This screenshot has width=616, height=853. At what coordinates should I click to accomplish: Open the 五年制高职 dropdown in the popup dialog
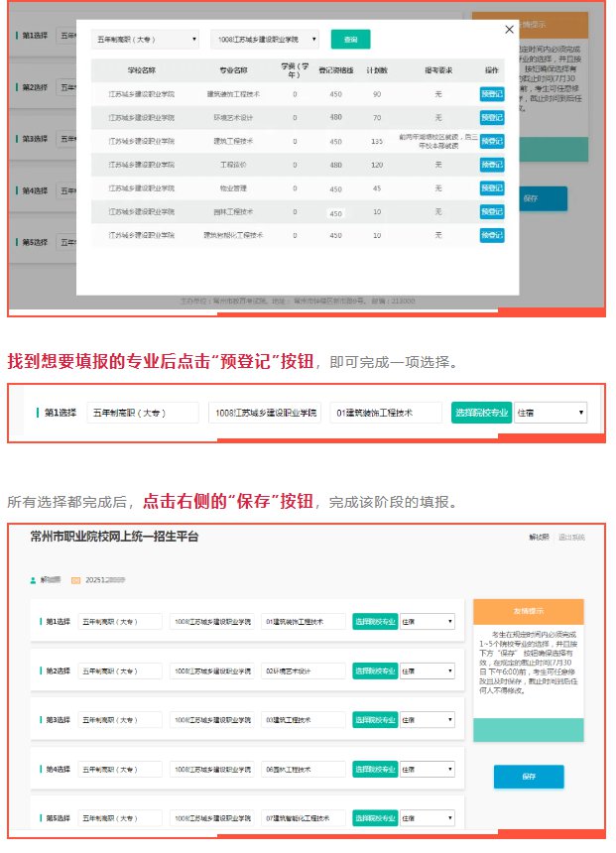click(x=145, y=40)
